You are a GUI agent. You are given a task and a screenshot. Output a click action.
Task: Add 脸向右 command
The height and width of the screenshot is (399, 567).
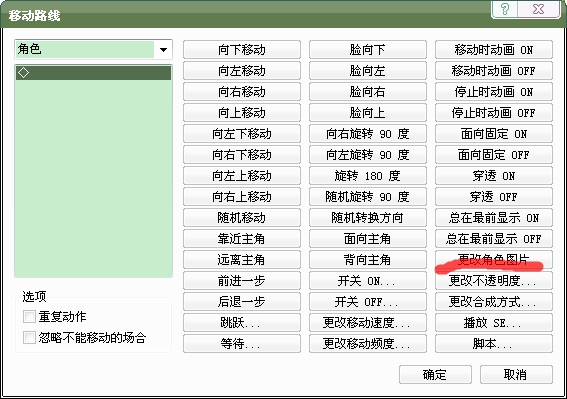(x=368, y=92)
